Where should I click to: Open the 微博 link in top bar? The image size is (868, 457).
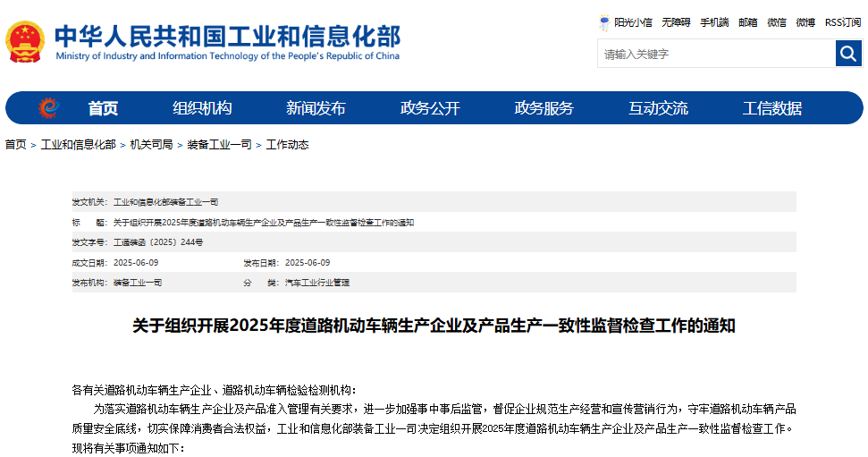click(x=805, y=22)
